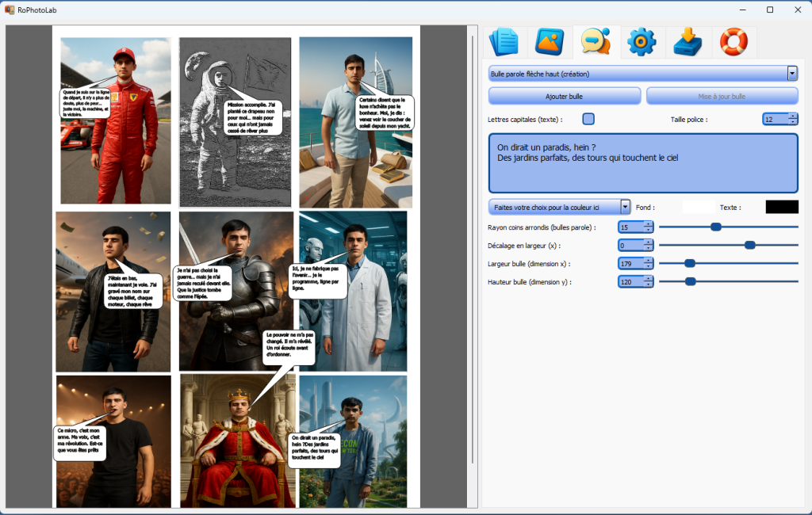Screen dimensions: 812x515
Task: Select the speech bubbles tab icon
Action: tap(596, 42)
